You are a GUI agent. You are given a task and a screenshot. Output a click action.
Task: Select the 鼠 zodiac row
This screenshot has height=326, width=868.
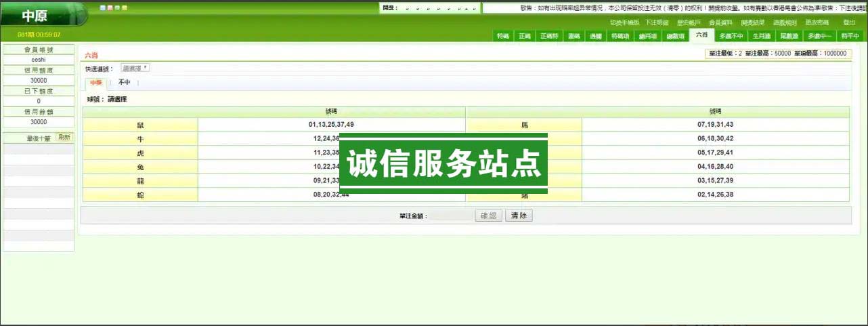[x=140, y=125]
